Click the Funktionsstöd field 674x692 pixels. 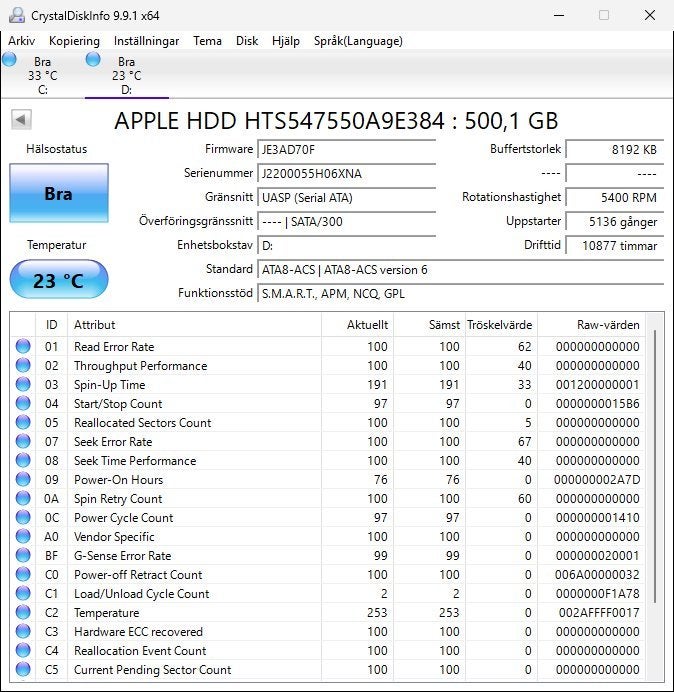click(x=460, y=293)
